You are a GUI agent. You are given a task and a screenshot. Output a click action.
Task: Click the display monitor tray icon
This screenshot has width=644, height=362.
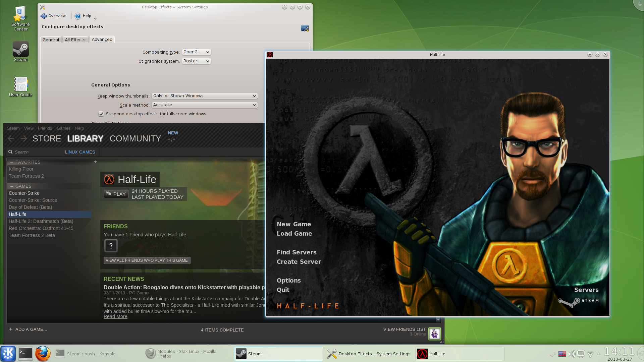(581, 354)
